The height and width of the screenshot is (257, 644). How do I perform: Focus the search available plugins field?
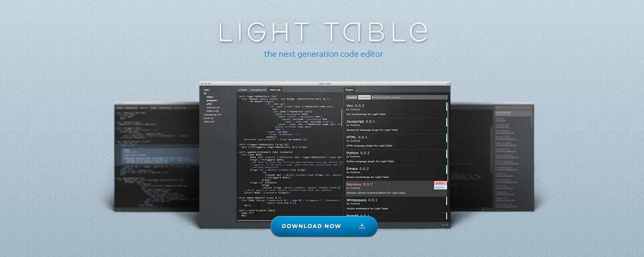tap(409, 97)
